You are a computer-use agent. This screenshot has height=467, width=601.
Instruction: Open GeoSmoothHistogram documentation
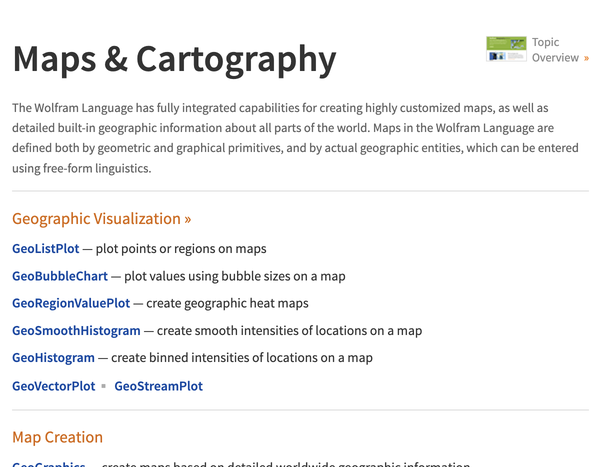[76, 330]
